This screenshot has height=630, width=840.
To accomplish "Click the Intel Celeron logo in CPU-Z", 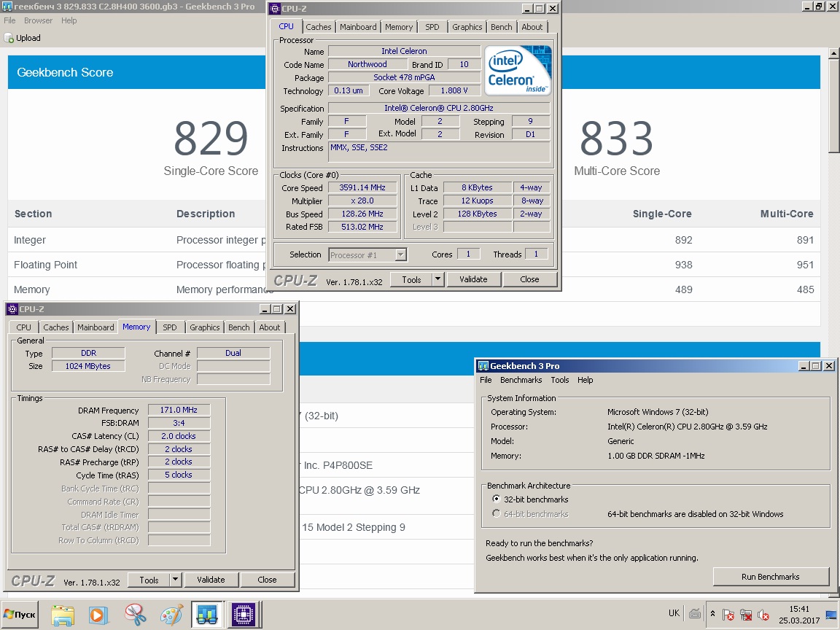I will (518, 70).
